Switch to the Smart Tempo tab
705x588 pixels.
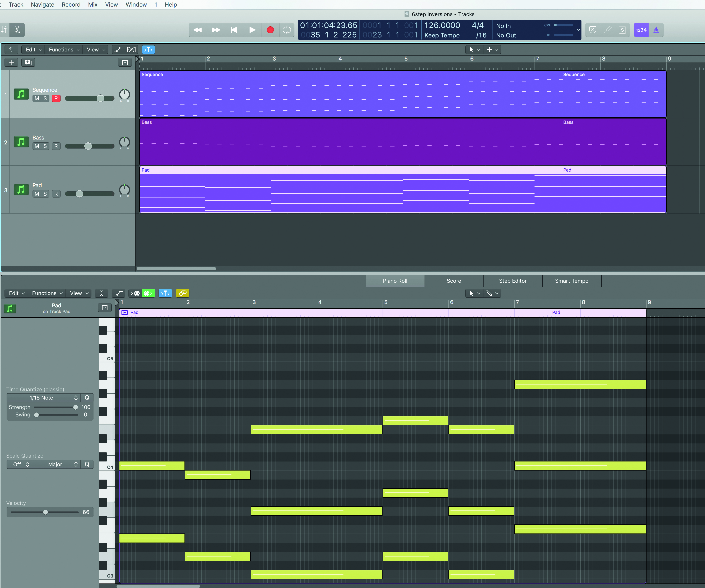click(571, 281)
